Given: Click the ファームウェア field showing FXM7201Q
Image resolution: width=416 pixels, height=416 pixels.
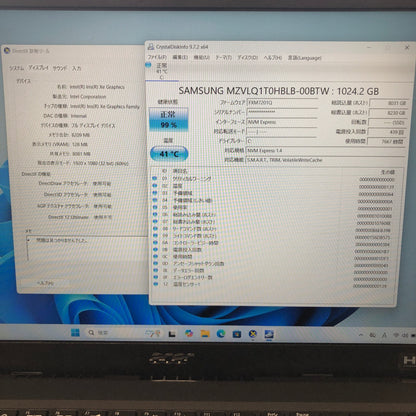Looking at the screenshot, I should coord(282,103).
